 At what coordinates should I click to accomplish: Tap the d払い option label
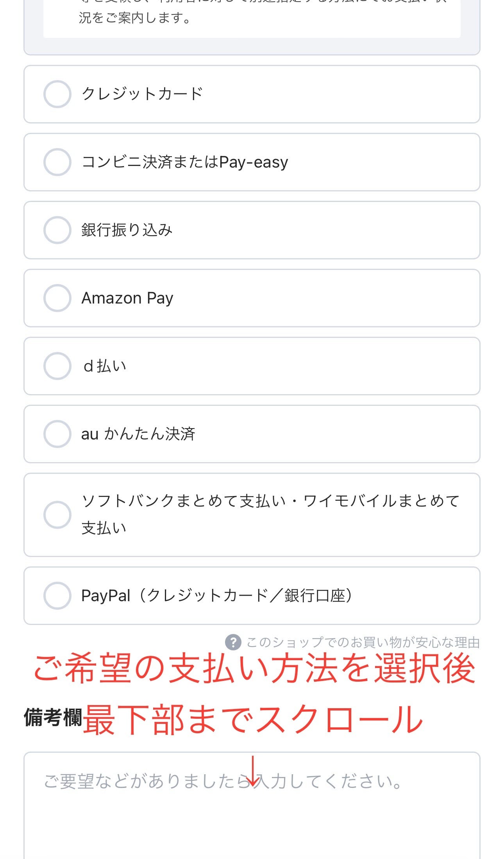pyautogui.click(x=105, y=366)
